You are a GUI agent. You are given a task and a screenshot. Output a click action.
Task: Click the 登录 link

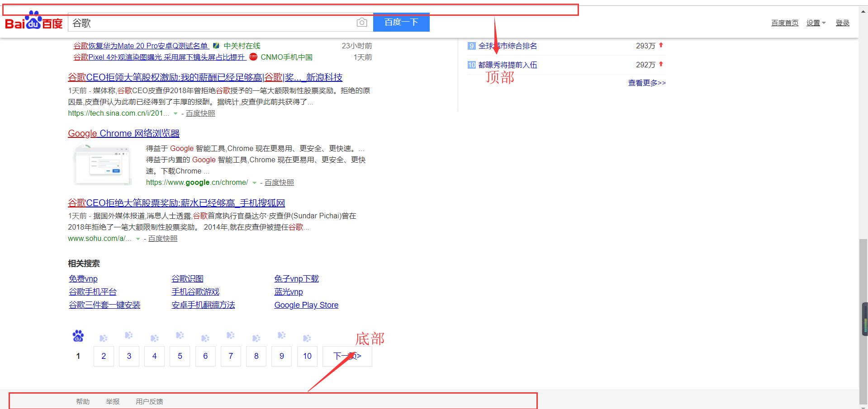click(842, 23)
